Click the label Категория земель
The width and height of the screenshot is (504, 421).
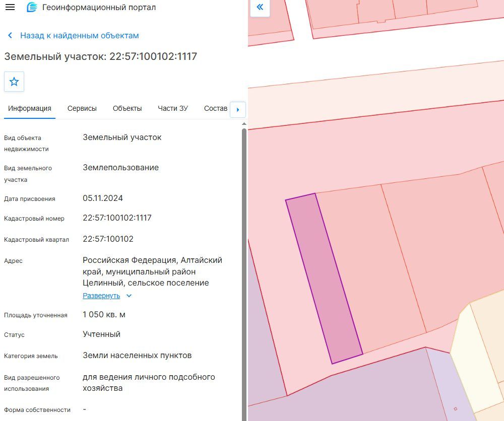[x=31, y=356]
